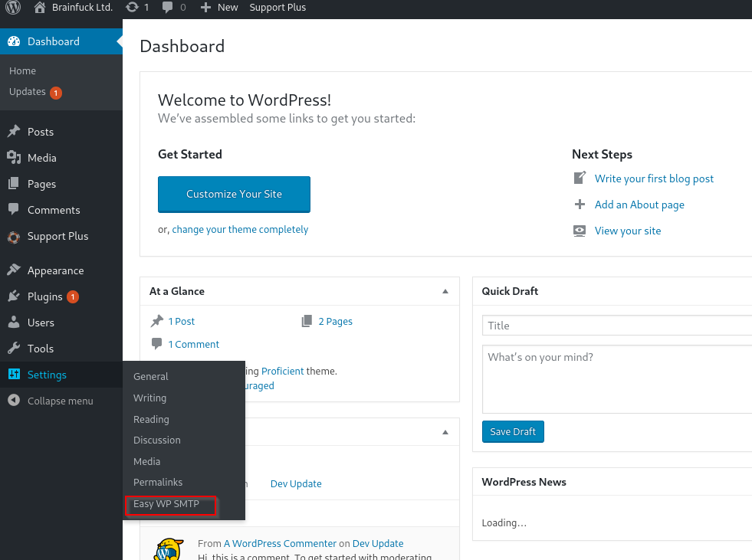Click the WordPress logo in admin bar
The height and width of the screenshot is (560, 752).
tap(14, 8)
